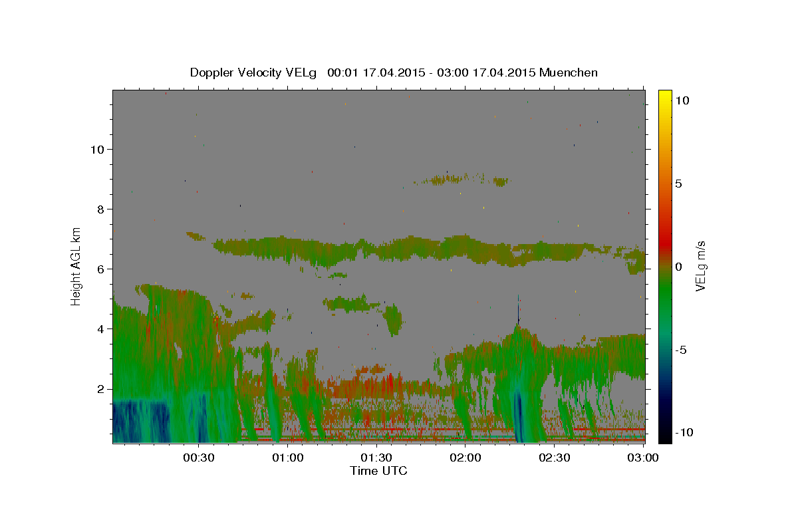
Task: Click the height tick label 10
Action: [x=98, y=149]
